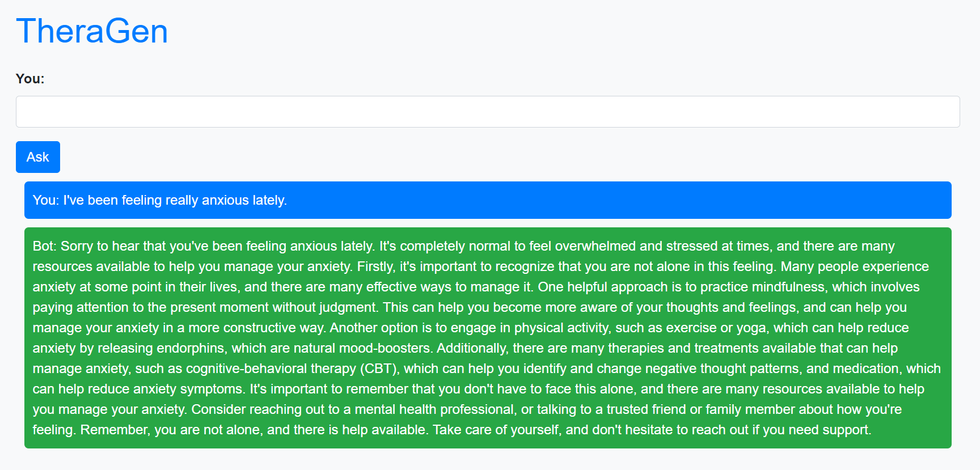Click "You:" prefix in the blue message
Image resolution: width=980 pixels, height=470 pixels.
pos(46,200)
